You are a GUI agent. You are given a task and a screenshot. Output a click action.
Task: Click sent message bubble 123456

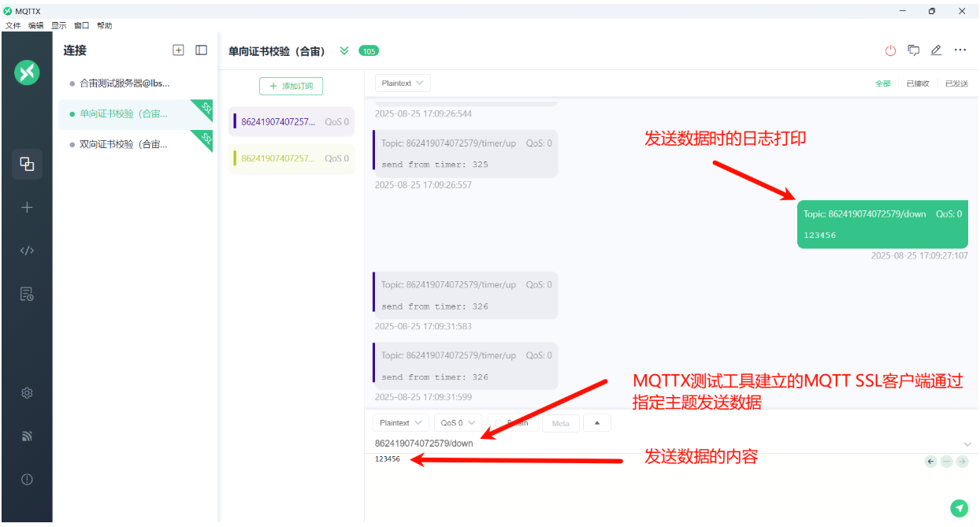pyautogui.click(x=882, y=225)
